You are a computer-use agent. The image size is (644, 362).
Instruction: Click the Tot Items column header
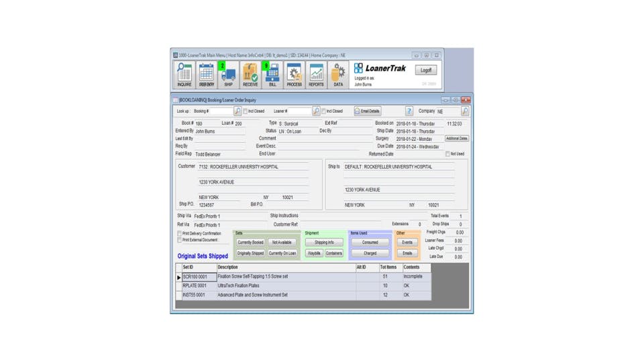(390, 267)
